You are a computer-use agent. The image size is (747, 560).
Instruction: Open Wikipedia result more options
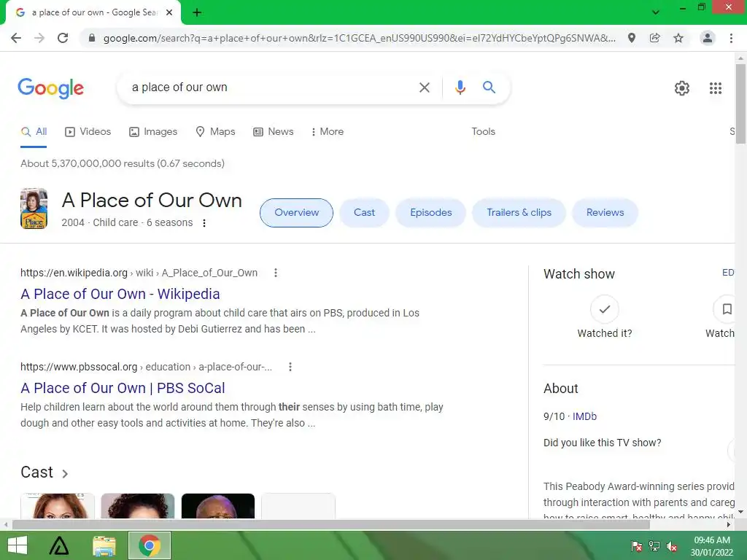[275, 273]
